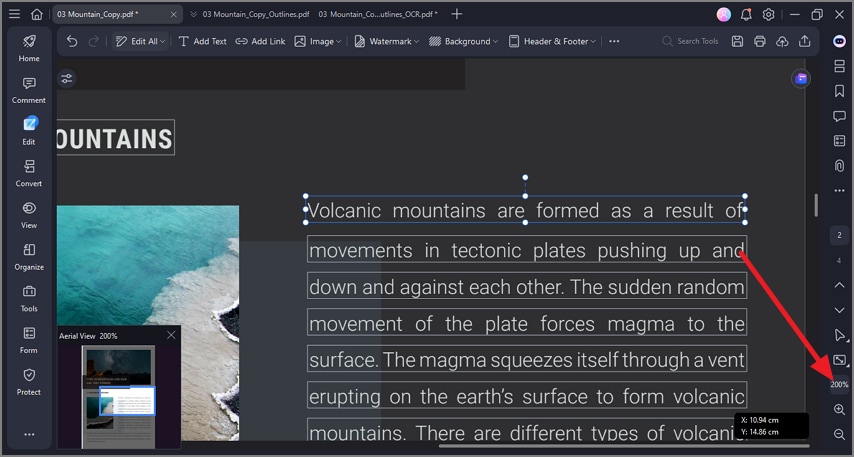Screen dimensions: 854x457
Task: Show more toolbar options ellipsis
Action: [614, 41]
